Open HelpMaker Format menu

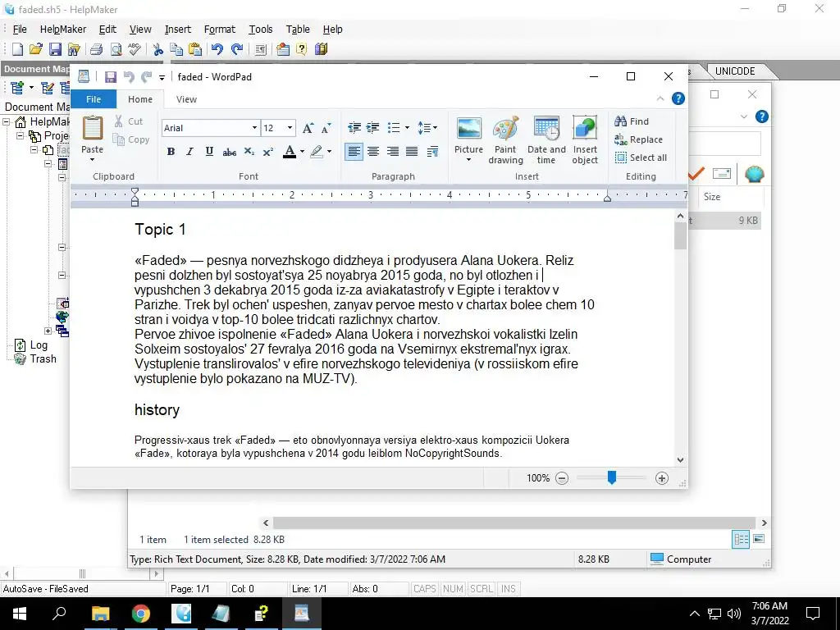coord(220,30)
